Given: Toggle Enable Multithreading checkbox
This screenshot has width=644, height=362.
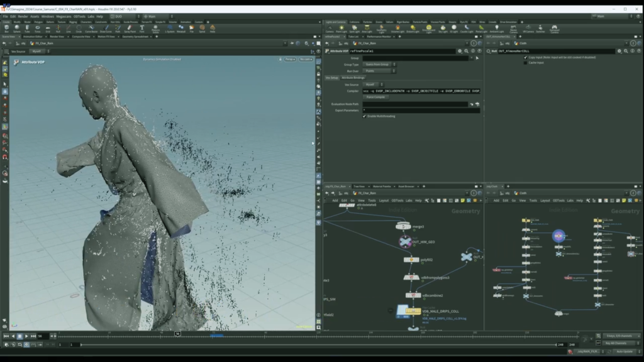Looking at the screenshot, I should 364,116.
